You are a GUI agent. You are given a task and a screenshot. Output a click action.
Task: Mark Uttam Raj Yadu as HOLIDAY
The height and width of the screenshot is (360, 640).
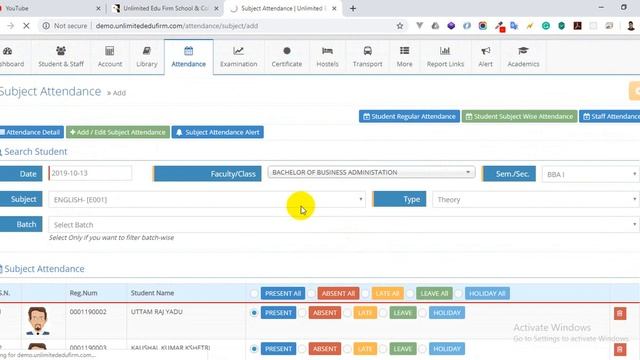[x=423, y=313]
